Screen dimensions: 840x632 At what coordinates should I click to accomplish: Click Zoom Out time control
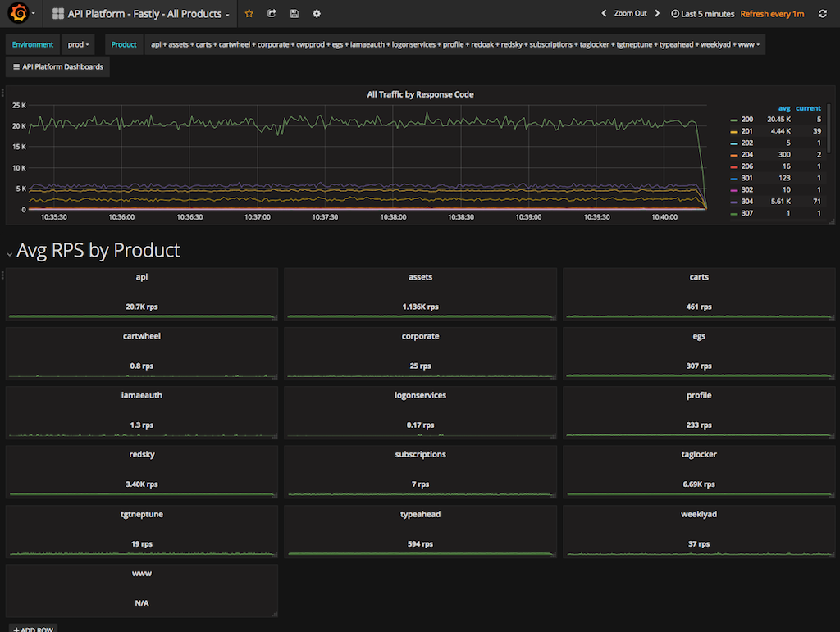point(631,13)
